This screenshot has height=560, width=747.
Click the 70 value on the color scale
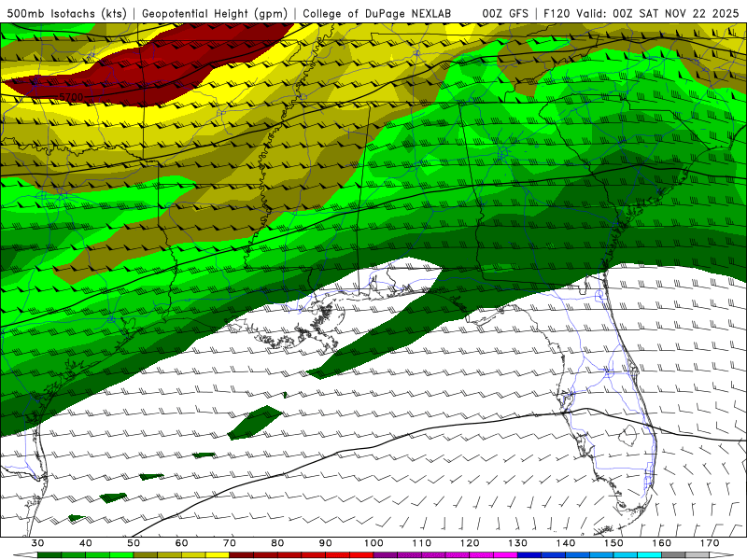[230, 543]
